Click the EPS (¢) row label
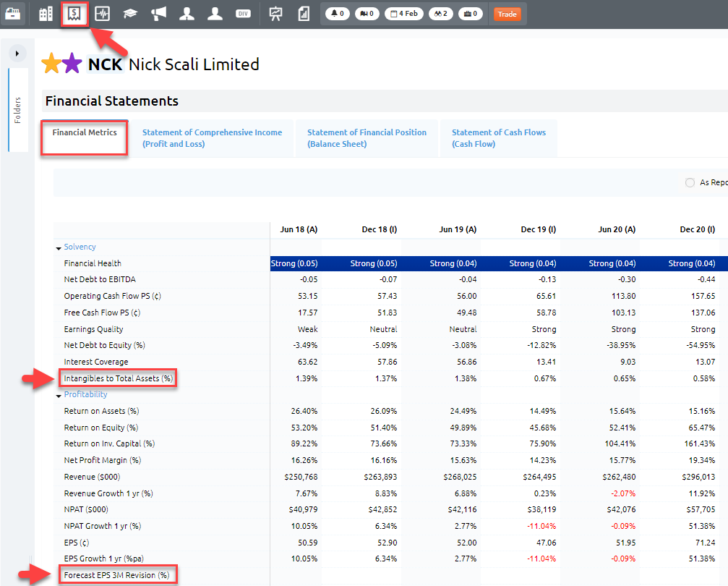728x586 pixels. click(76, 543)
